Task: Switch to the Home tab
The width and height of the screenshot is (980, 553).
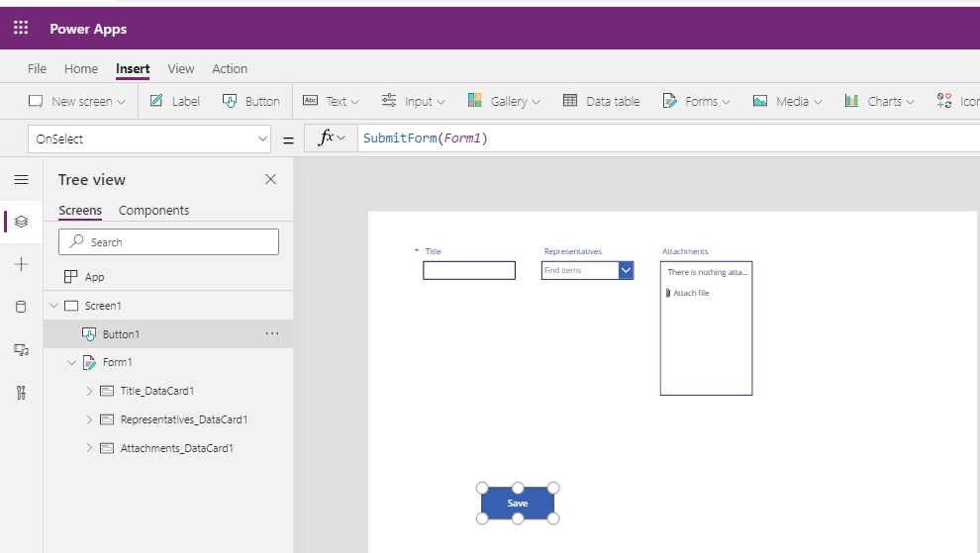Action: (81, 68)
